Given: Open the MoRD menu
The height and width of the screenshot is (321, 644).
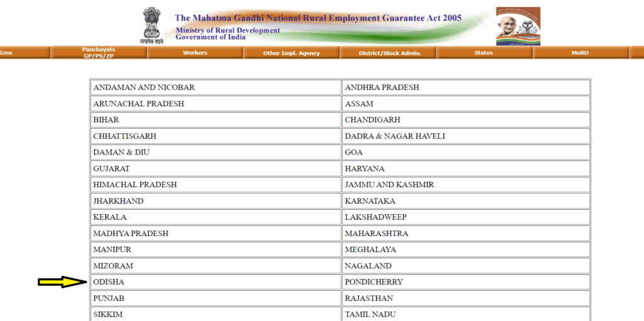Looking at the screenshot, I should coord(580,53).
